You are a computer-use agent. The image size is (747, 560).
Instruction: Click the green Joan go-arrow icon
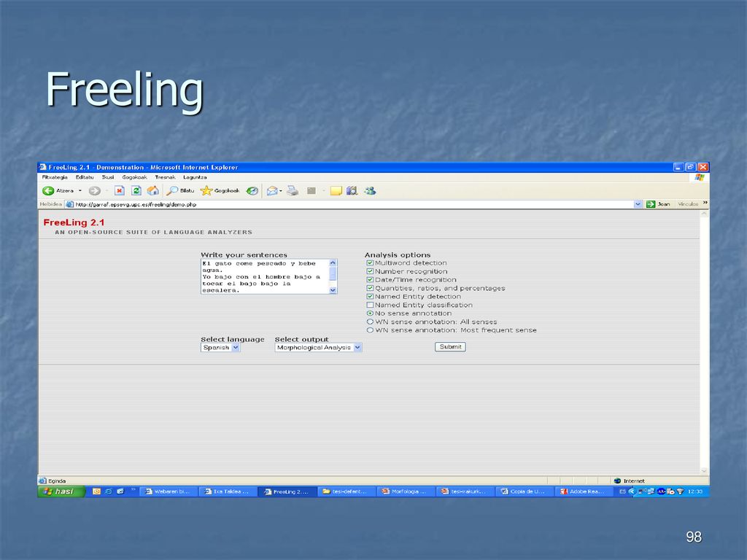[651, 204]
